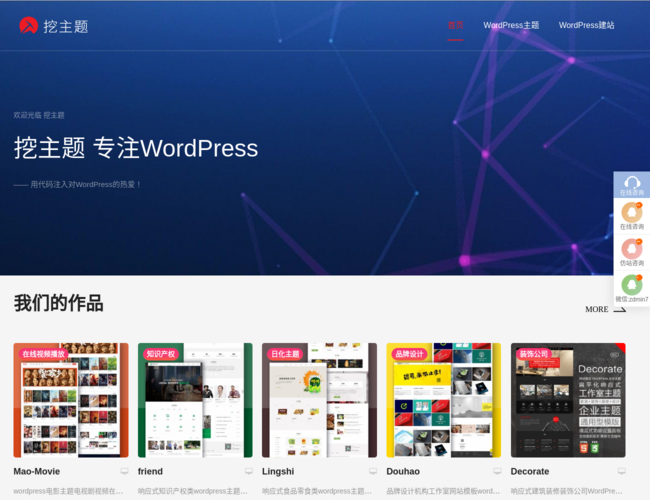Click the pink QQ 仿站咨询 icon

[632, 249]
